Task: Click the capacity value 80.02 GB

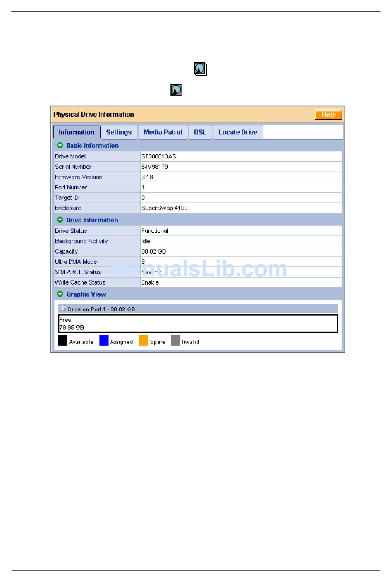Action: (153, 252)
